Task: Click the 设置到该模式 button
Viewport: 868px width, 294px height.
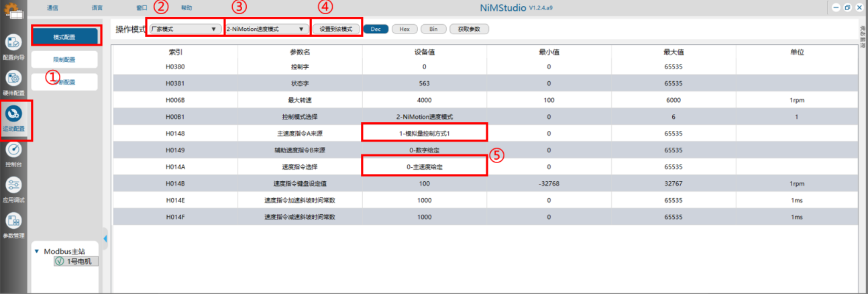Action: tap(336, 30)
